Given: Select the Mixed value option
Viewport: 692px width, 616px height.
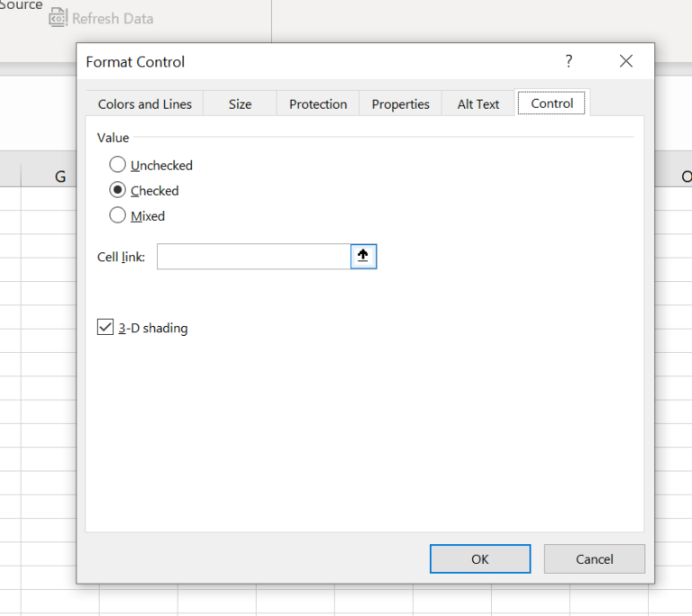Looking at the screenshot, I should tap(117, 215).
